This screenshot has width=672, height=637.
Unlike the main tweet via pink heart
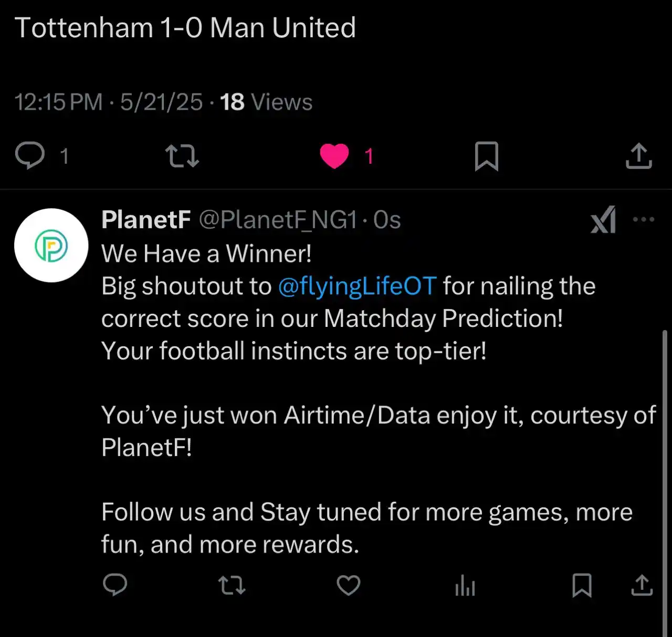(334, 156)
